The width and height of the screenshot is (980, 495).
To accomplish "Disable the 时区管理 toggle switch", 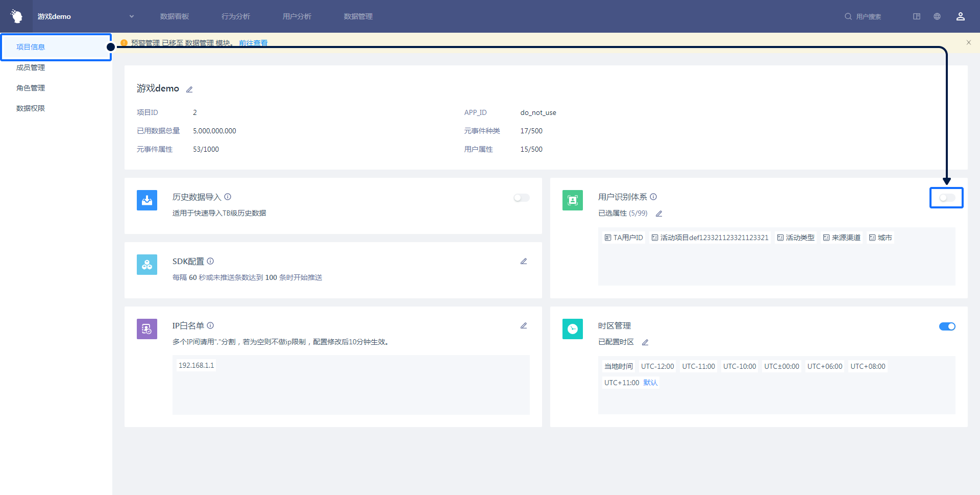I will (x=947, y=326).
